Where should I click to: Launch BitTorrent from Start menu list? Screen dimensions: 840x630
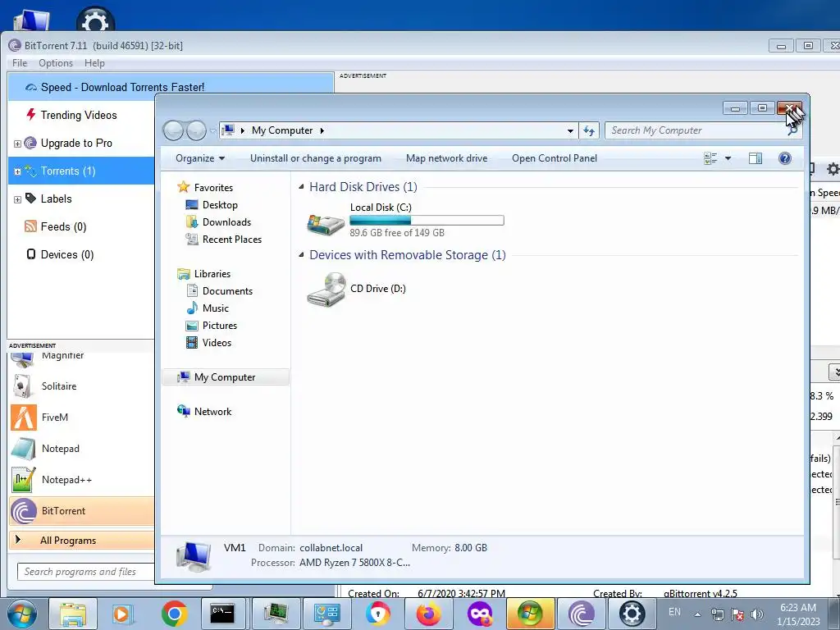point(81,510)
